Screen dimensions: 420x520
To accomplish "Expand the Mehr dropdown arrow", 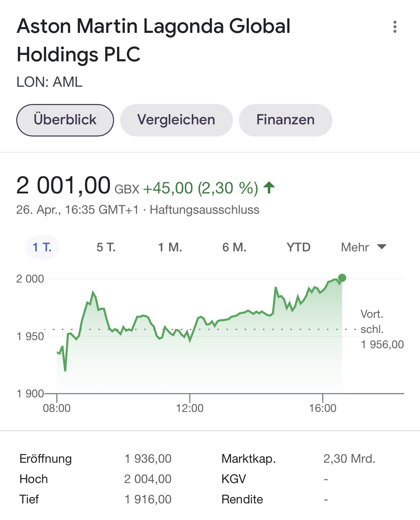I will 382,247.
